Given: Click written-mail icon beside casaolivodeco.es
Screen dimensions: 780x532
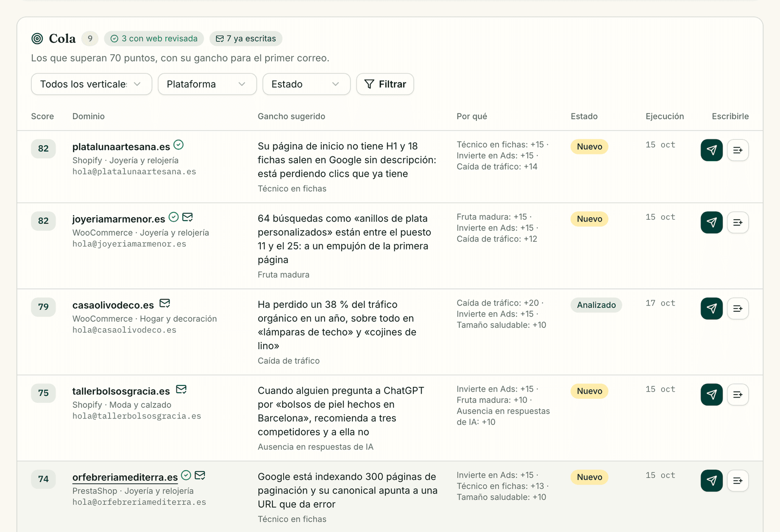Looking at the screenshot, I should pos(165,303).
